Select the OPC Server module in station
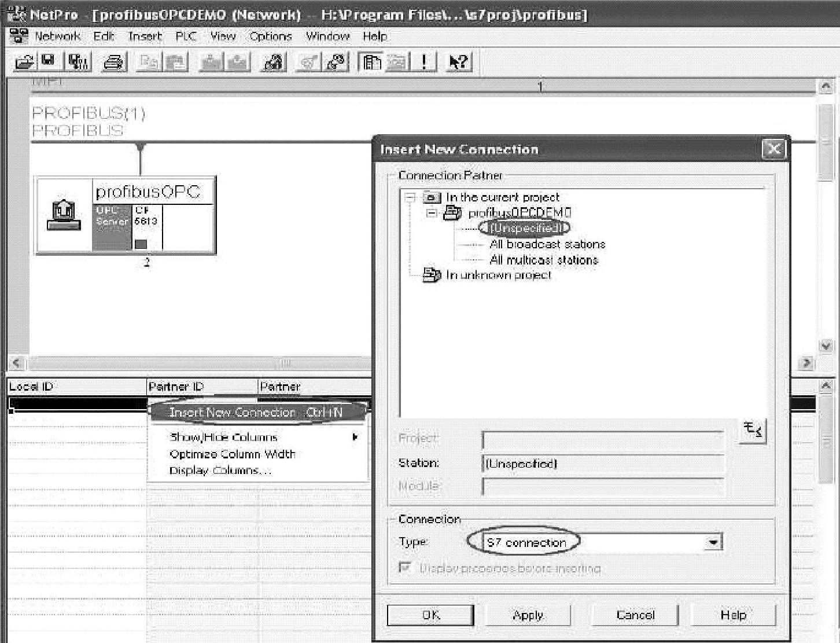 (112, 227)
